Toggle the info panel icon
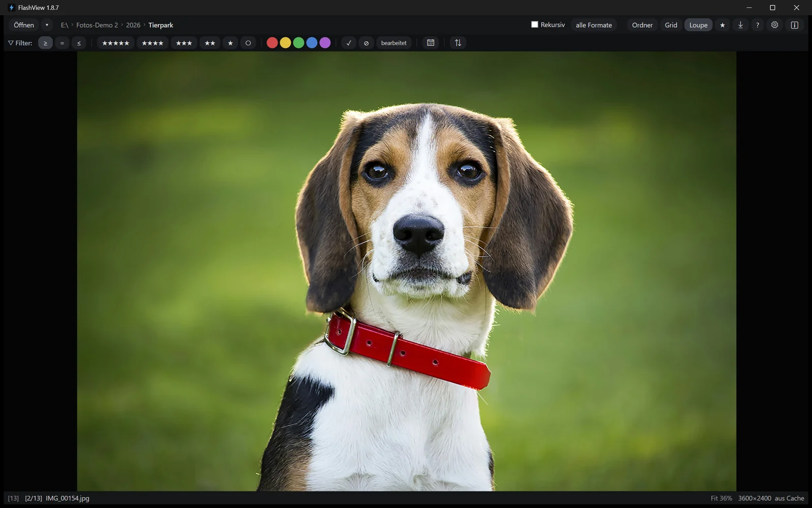812x508 pixels. click(x=795, y=25)
